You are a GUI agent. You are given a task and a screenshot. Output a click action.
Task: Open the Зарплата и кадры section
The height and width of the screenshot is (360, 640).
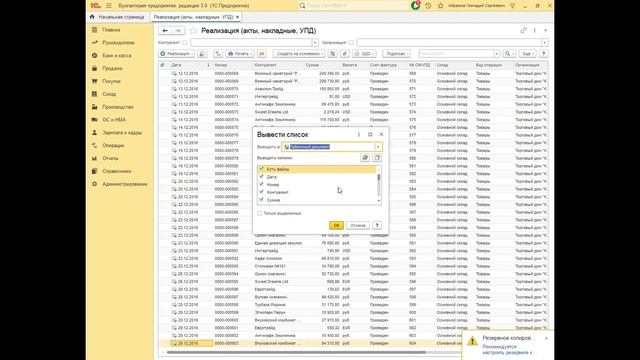(122, 133)
